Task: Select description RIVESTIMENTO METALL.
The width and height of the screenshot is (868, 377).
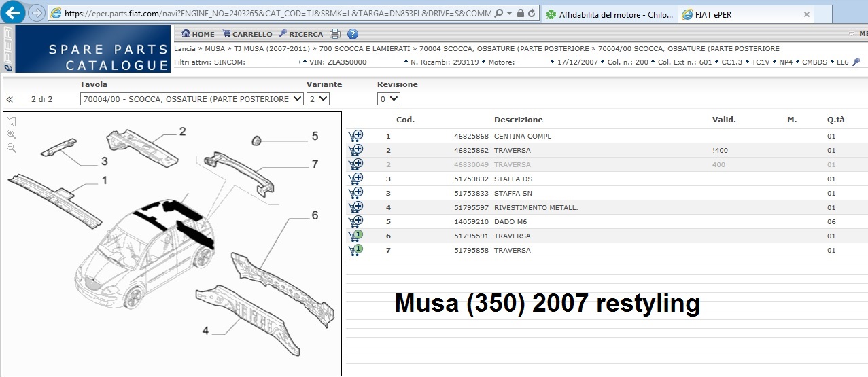Action: (x=536, y=207)
